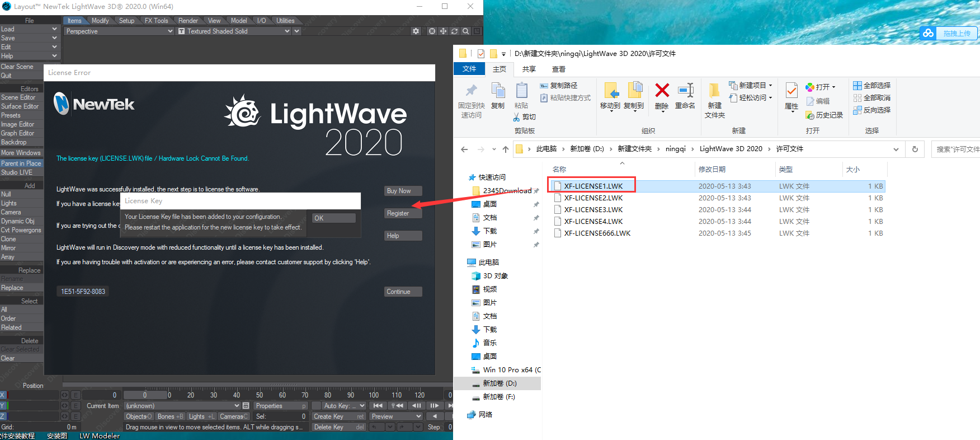The image size is (980, 440).
Task: Click the viewport maximize layout icon
Action: [477, 31]
